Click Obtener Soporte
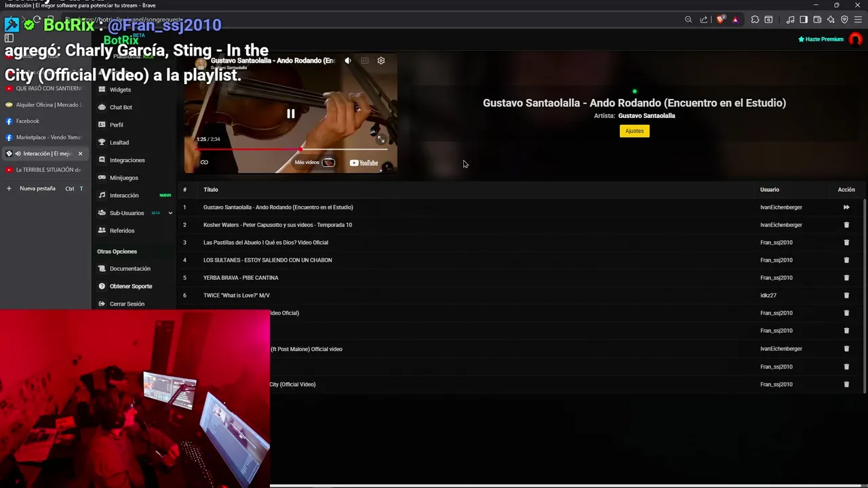868x488 pixels. point(131,286)
